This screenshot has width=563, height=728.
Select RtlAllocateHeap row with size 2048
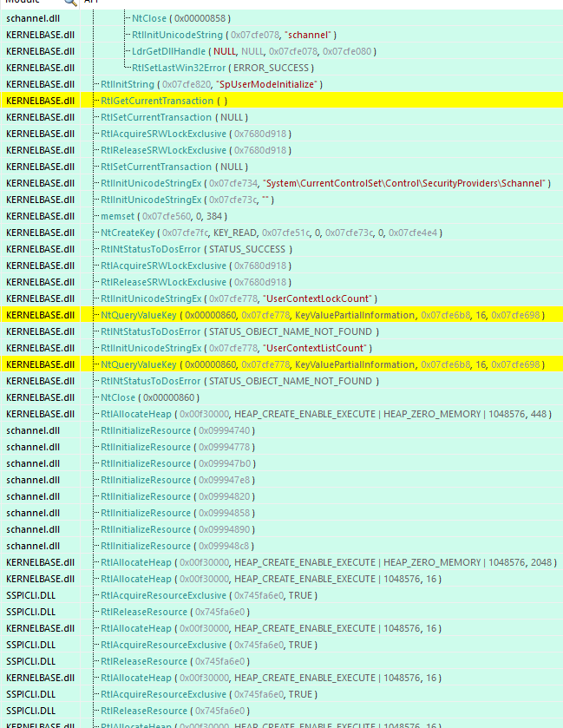click(x=281, y=562)
